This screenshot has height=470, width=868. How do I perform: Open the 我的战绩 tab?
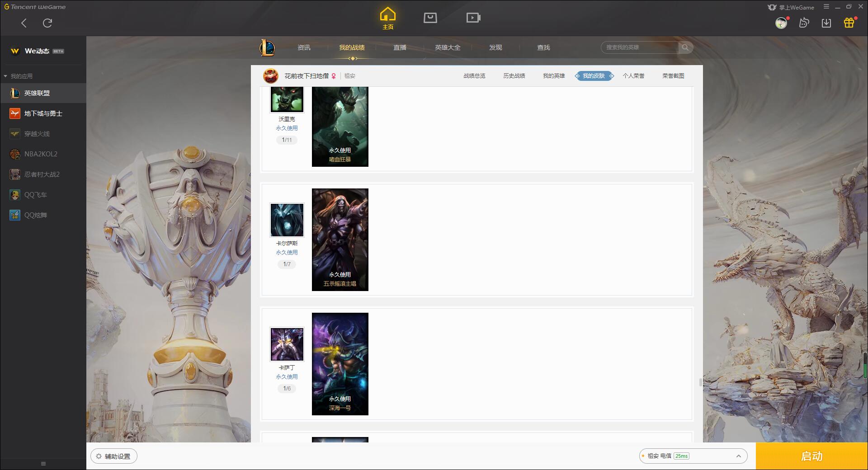coord(352,47)
